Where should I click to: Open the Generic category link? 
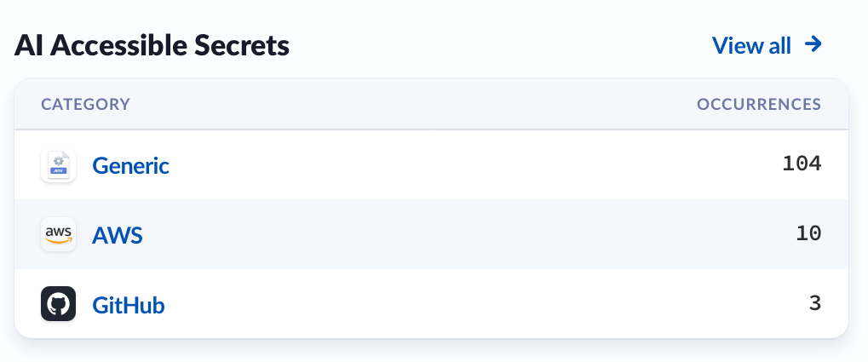coord(130,165)
